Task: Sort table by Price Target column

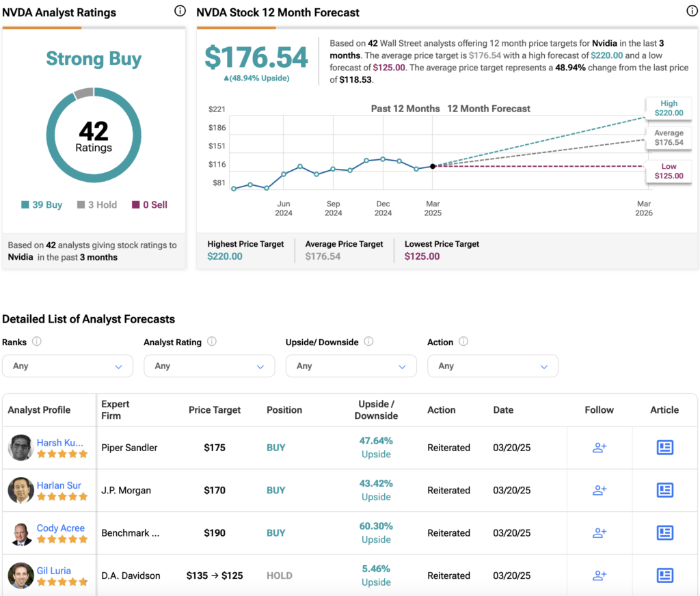Action: [x=214, y=410]
